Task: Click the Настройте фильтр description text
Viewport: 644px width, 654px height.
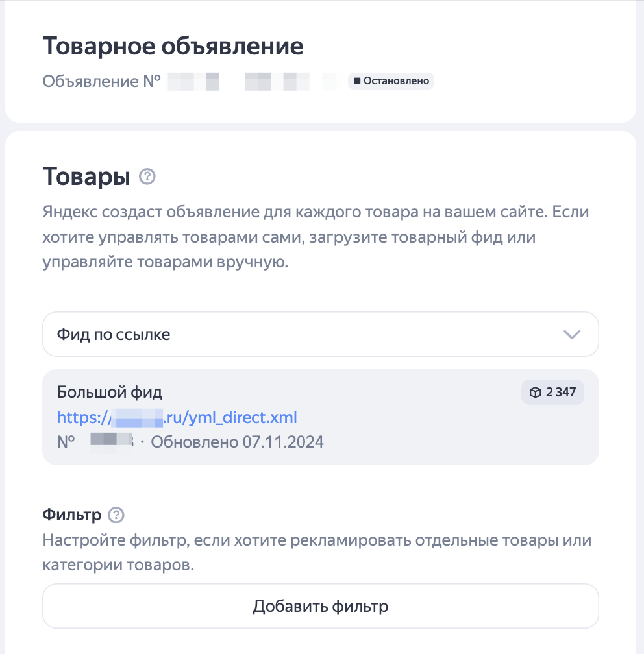Action: tap(317, 553)
